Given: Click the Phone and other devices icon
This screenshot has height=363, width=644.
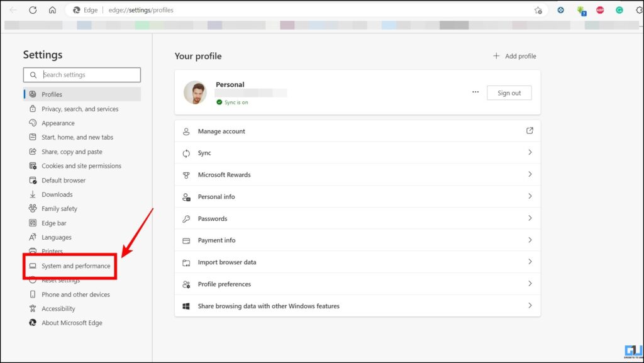Looking at the screenshot, I should [x=33, y=294].
